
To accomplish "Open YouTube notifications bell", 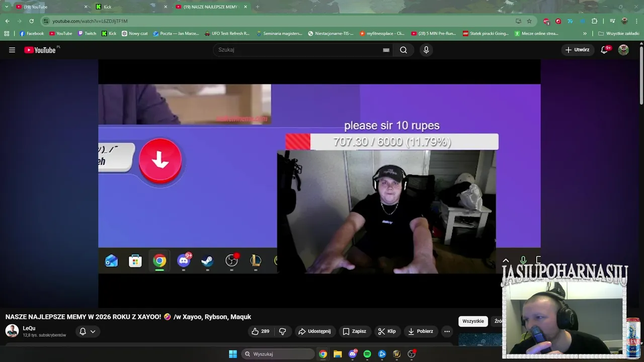I will coord(605,50).
